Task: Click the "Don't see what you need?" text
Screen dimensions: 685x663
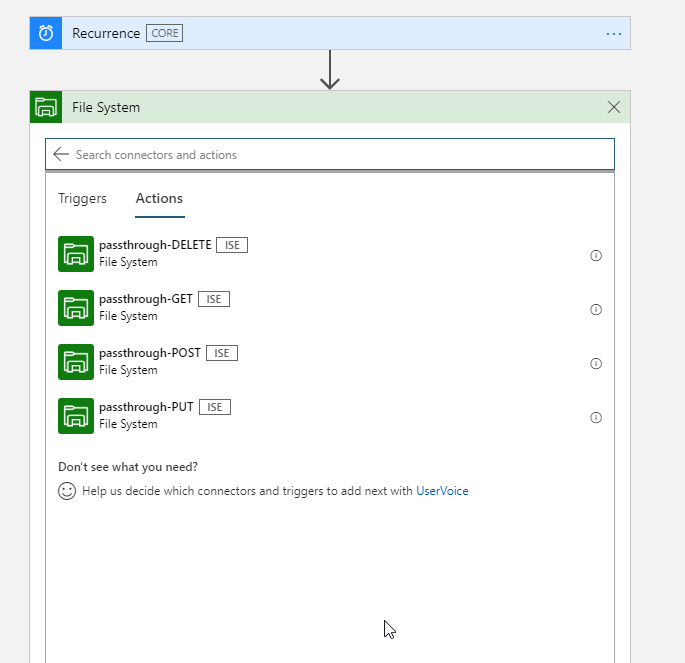Action: click(x=128, y=467)
